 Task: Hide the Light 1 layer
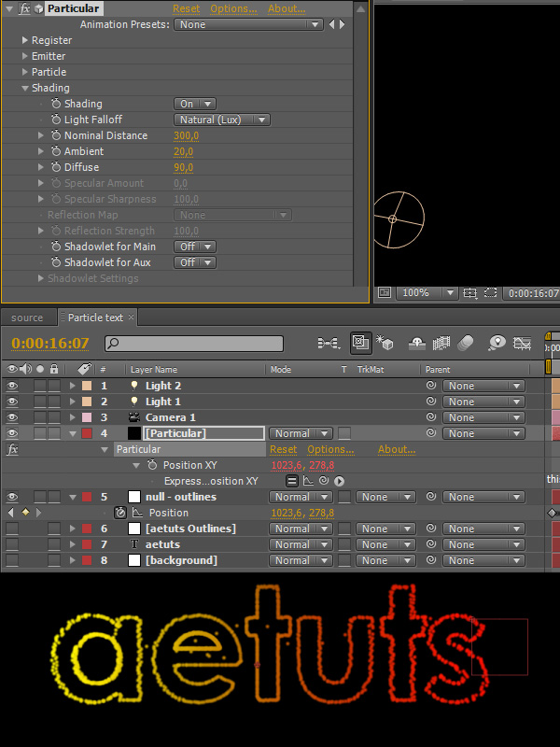[12, 402]
